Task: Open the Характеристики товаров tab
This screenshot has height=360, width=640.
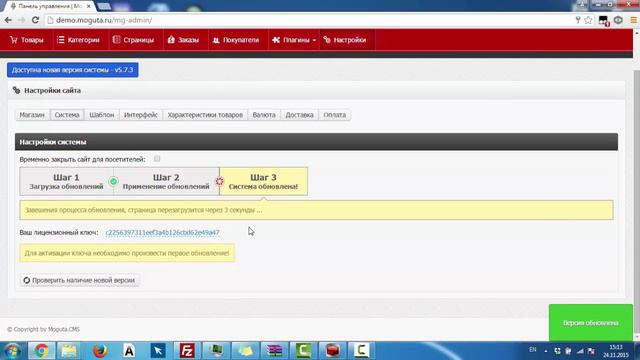Action: pos(205,115)
